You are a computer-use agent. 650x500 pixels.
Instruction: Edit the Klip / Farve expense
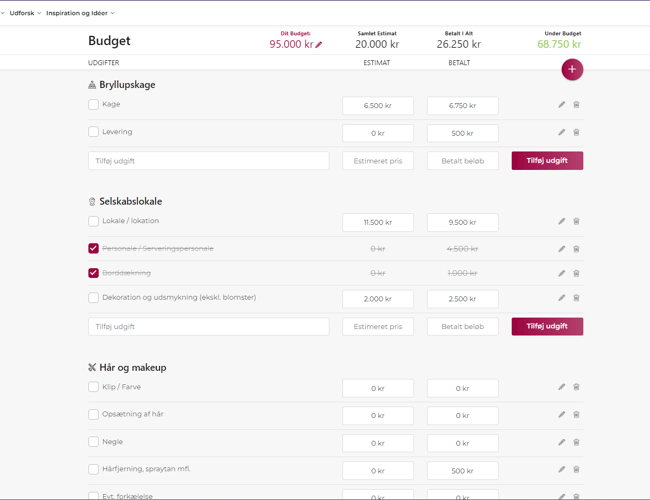pos(561,388)
